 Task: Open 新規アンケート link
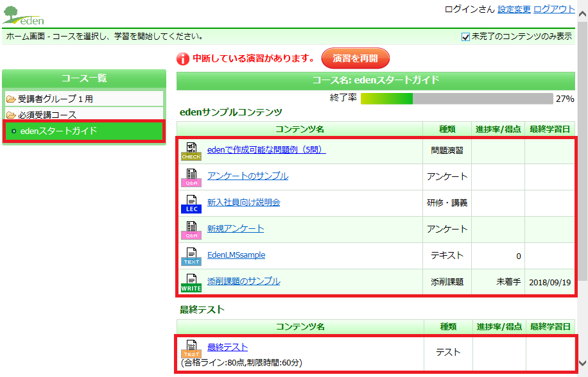(x=236, y=228)
